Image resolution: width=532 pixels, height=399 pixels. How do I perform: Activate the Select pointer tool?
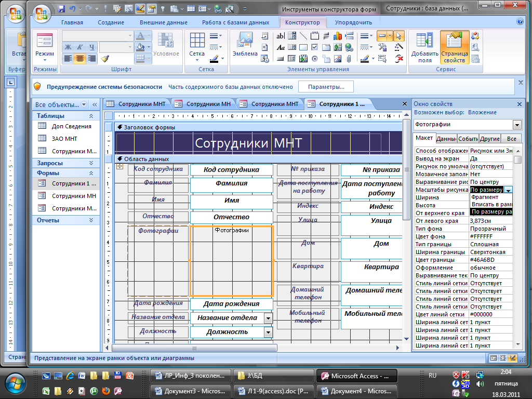pos(399,36)
